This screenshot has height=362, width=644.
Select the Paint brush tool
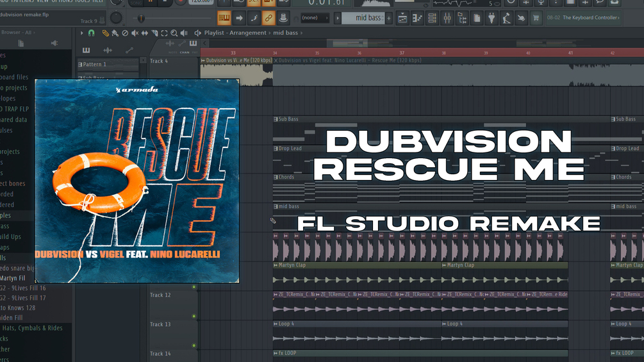pos(115,33)
